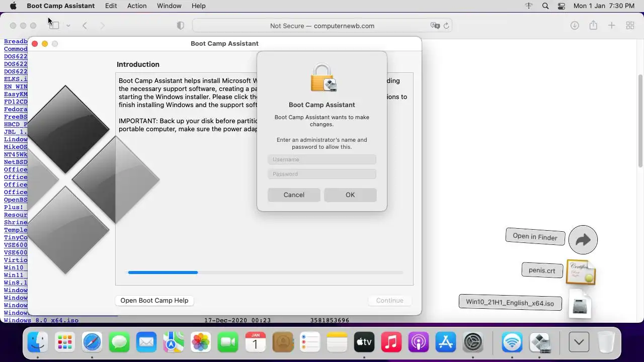This screenshot has height=362, width=644.
Task: Open Photos from the Dock
Action: pos(201,342)
